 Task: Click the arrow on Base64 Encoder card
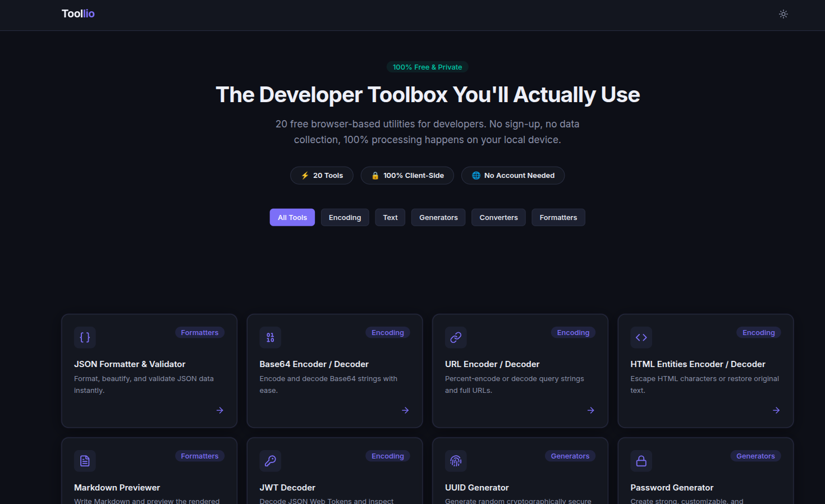(405, 410)
